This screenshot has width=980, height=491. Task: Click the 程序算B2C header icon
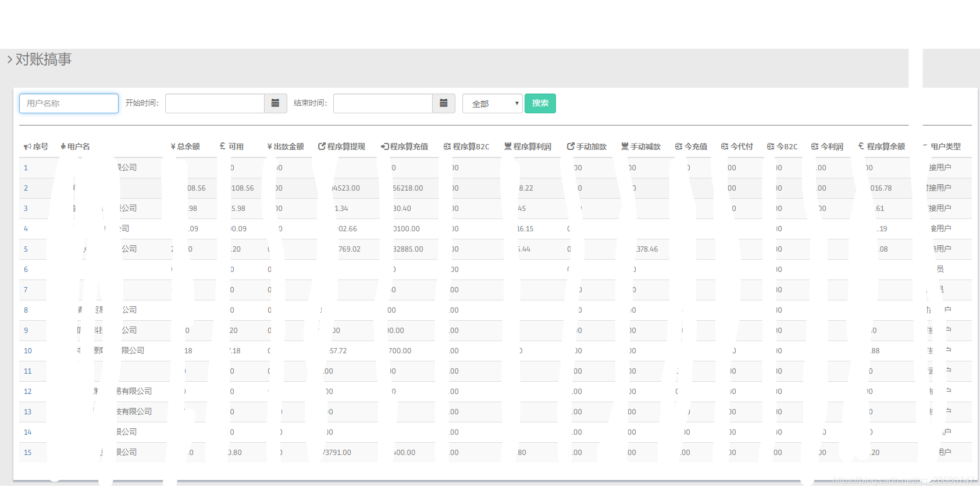pyautogui.click(x=447, y=146)
